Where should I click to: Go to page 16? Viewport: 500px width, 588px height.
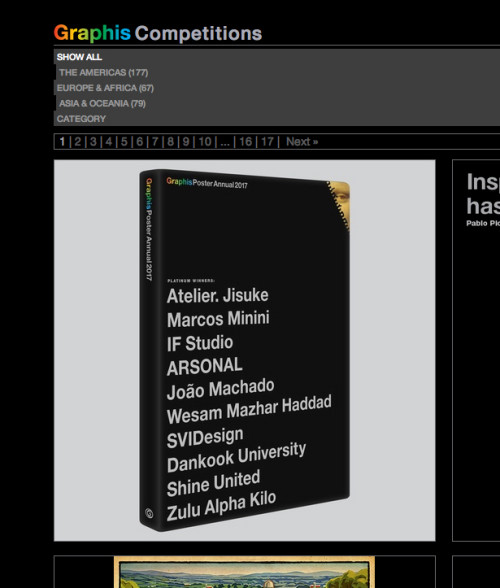point(245,142)
